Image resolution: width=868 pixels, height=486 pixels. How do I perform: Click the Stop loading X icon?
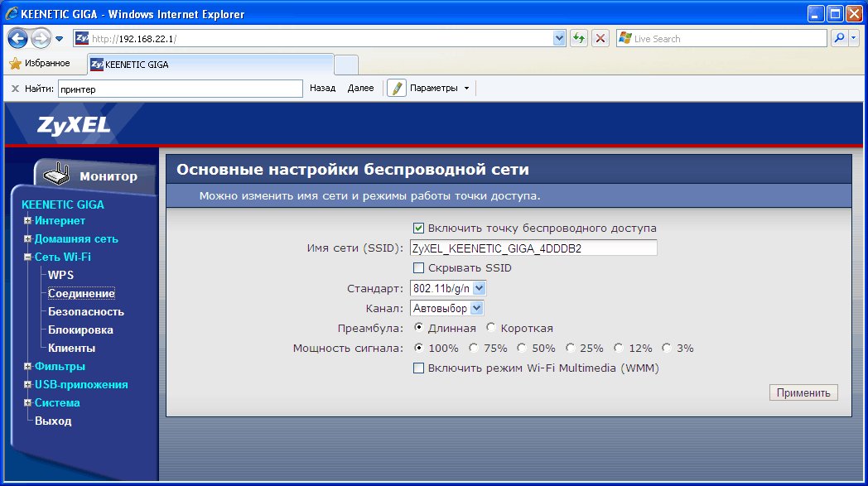(600, 38)
